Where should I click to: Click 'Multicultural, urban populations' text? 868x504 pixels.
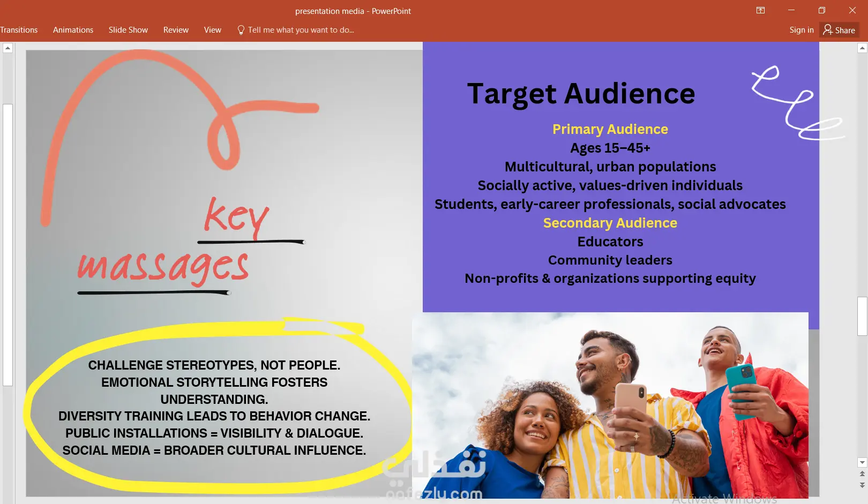[610, 167]
